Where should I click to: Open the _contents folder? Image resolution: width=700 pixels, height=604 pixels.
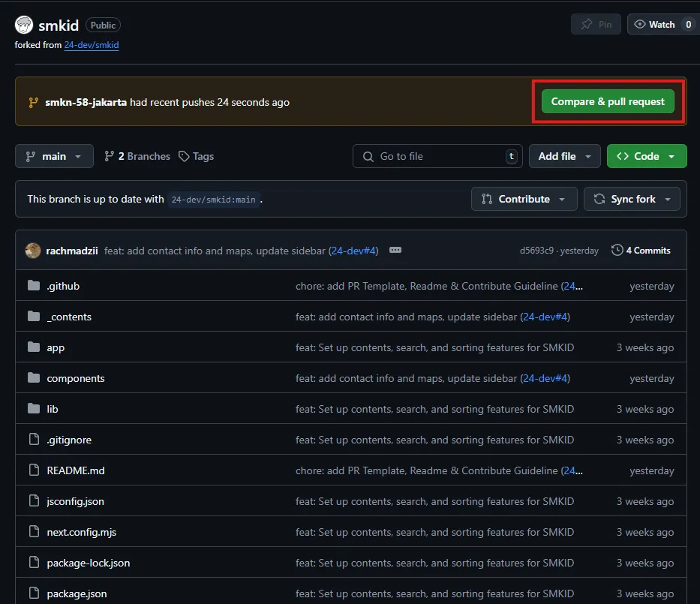pos(69,317)
